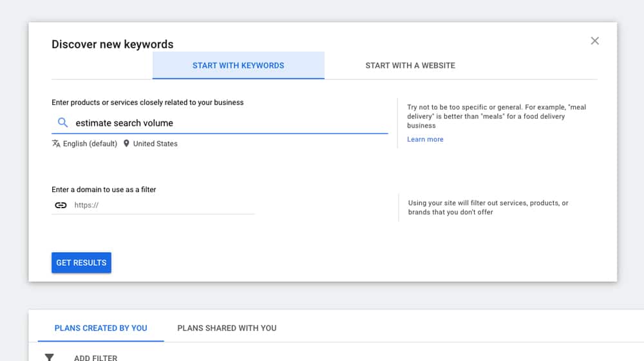Switch to Start With Keywords tab
Screen dimensions: 644x361
click(238, 65)
